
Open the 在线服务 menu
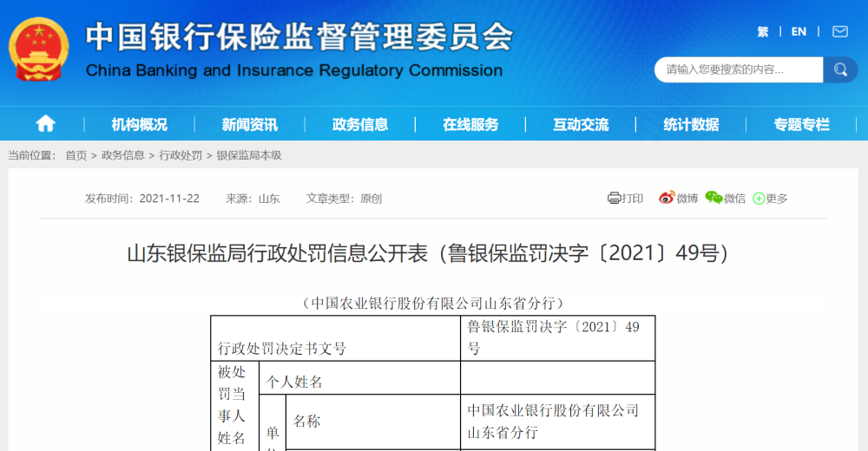pos(470,125)
